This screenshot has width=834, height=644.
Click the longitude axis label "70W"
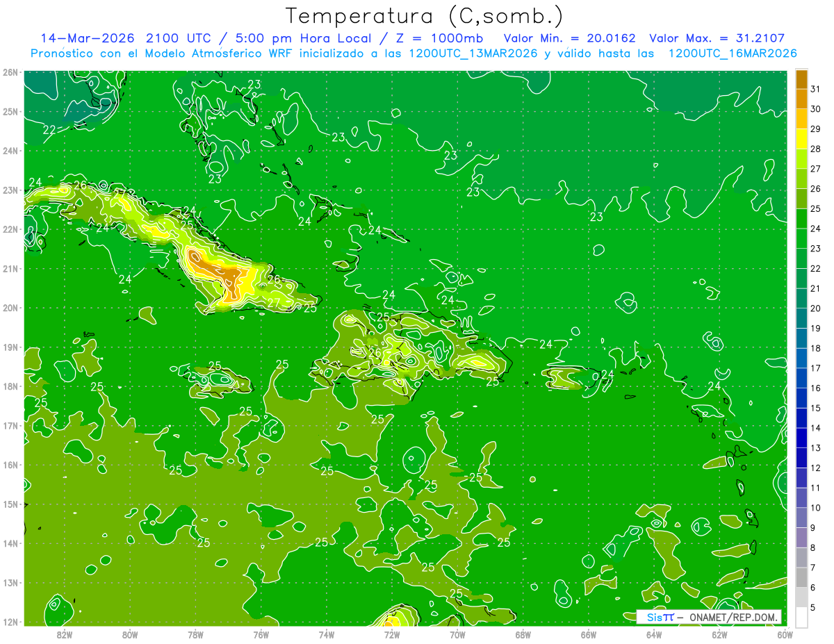coord(457,634)
